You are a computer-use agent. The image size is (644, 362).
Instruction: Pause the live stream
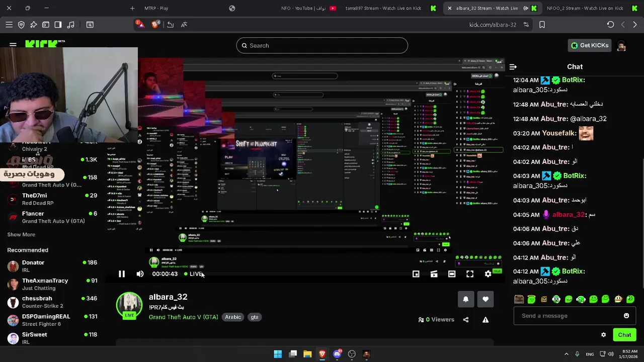pos(122,274)
